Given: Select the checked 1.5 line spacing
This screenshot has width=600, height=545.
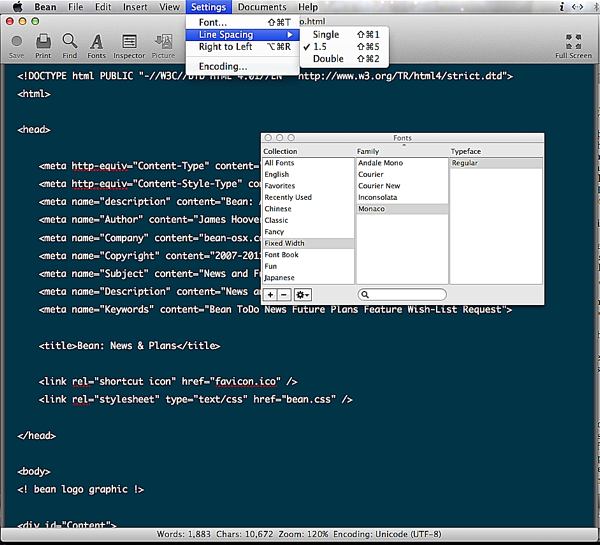Looking at the screenshot, I should (344, 47).
